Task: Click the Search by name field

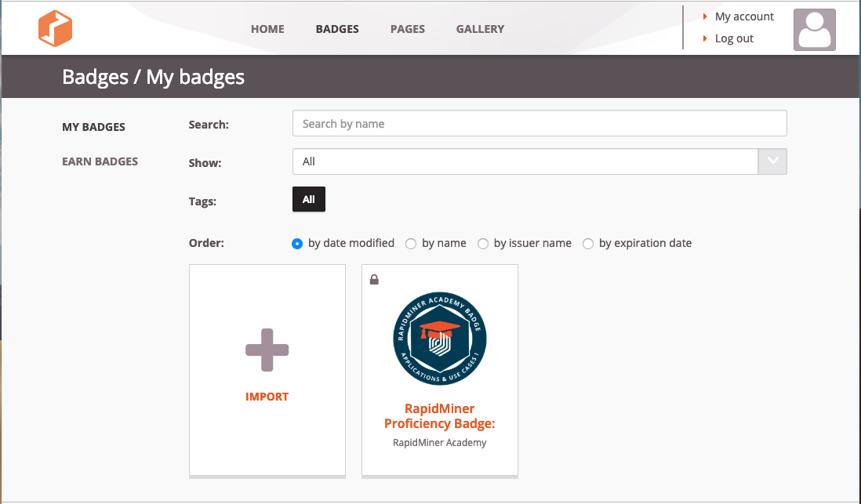Action: [539, 123]
